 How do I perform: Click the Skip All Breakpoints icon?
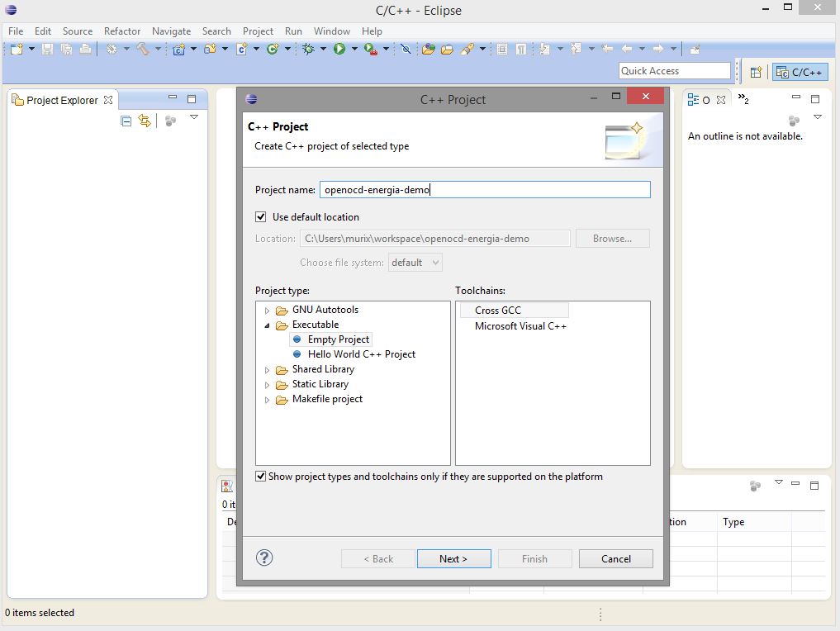coord(406,50)
